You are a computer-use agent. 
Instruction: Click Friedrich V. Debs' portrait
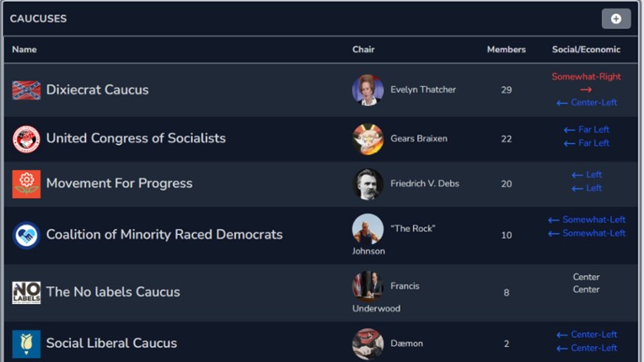(368, 184)
